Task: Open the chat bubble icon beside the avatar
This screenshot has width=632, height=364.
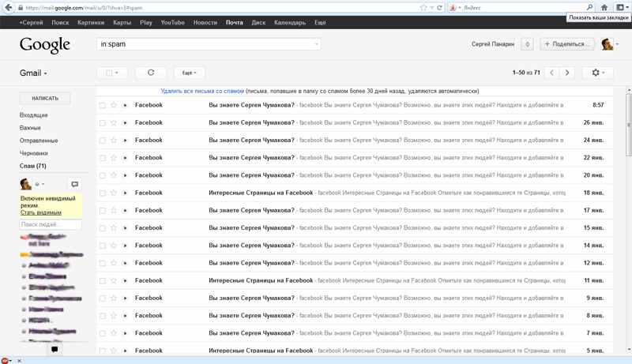Action: tap(74, 184)
